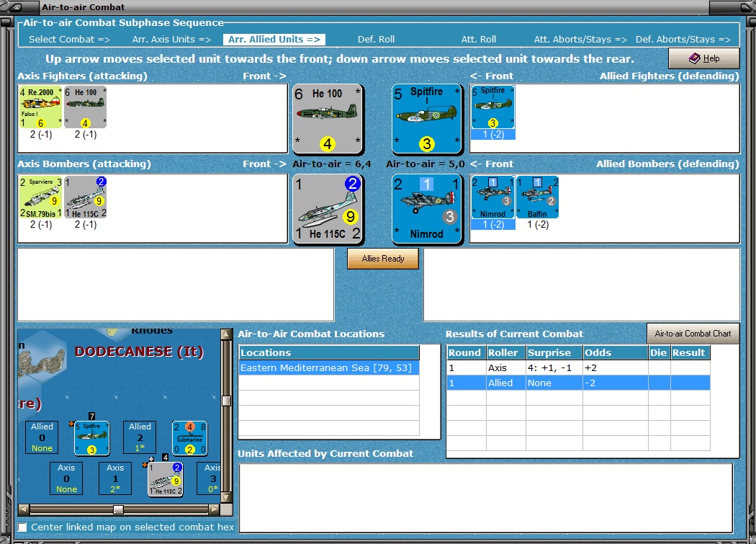
Task: Click the DODECANESE (It) map label
Action: pos(139,352)
